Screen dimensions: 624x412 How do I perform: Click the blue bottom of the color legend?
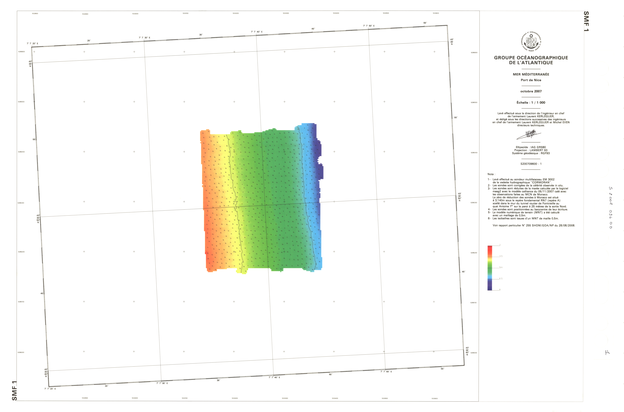coord(489,285)
